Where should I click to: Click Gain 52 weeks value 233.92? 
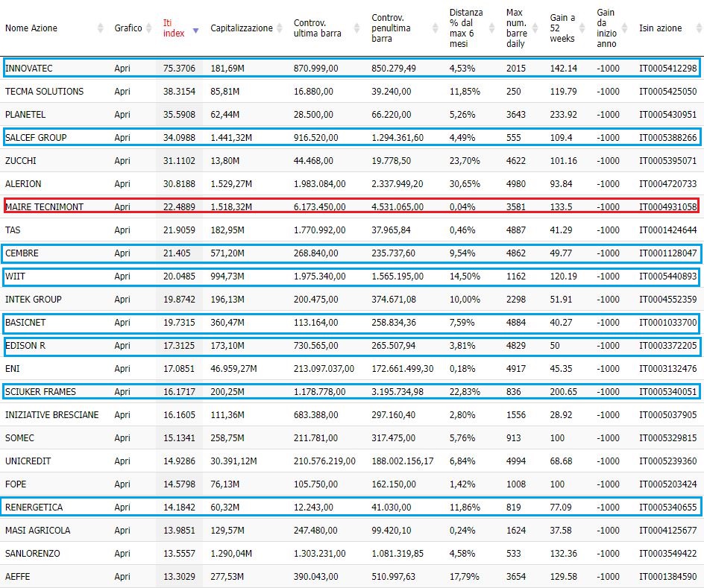pyautogui.click(x=564, y=114)
